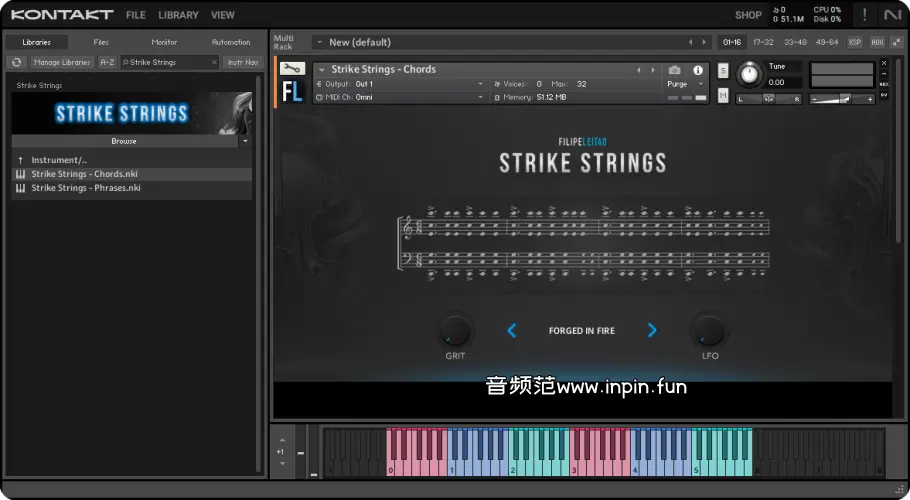The image size is (910, 500).
Task: Click the GRIT knob
Action: click(455, 331)
